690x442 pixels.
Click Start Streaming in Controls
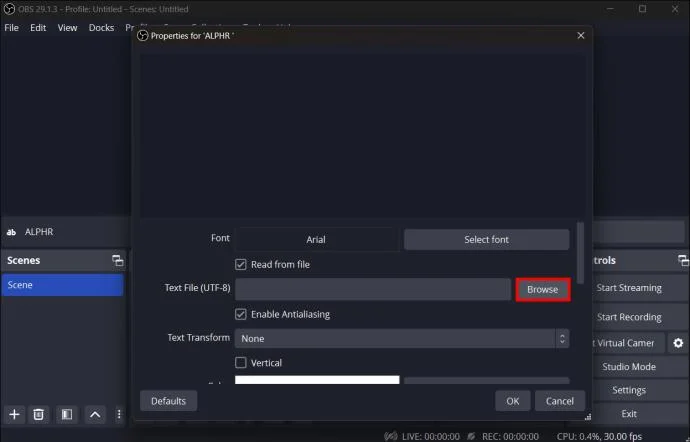(629, 288)
